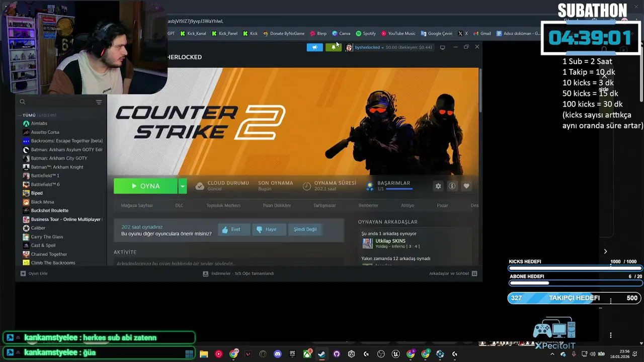Click Utkilap SKINS friend avatar
Screen dimensions: 644x362
point(368,243)
